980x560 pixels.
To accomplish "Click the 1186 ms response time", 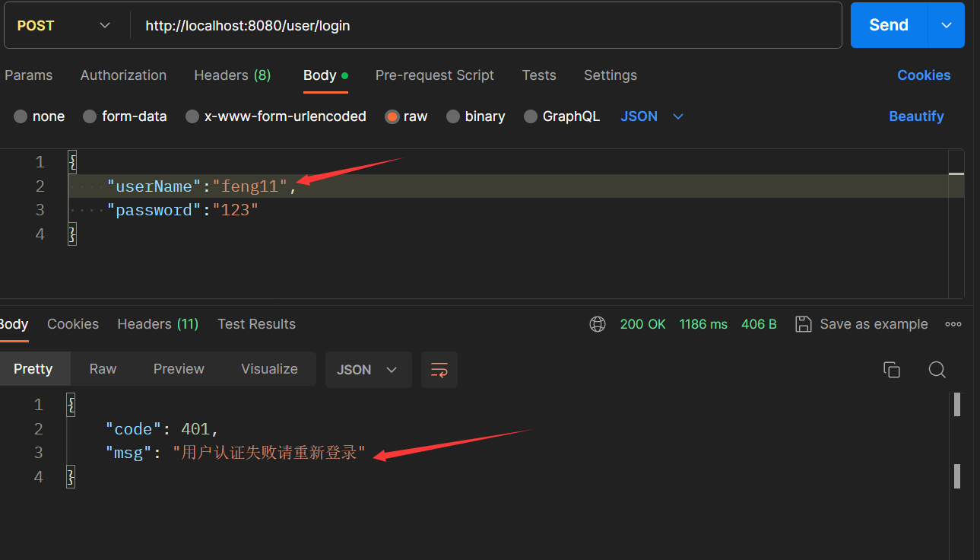I will coord(703,324).
